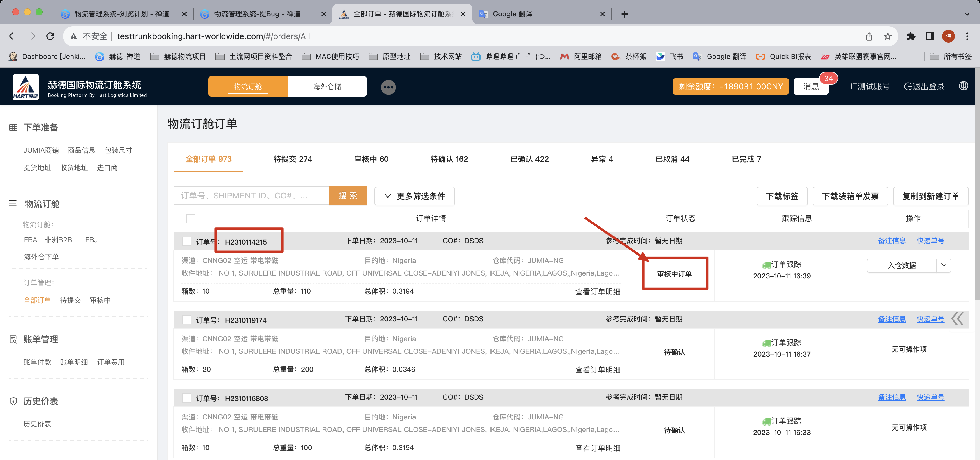
Task: Expand the 更多筛选条件 filter dropdown
Action: pyautogui.click(x=414, y=196)
